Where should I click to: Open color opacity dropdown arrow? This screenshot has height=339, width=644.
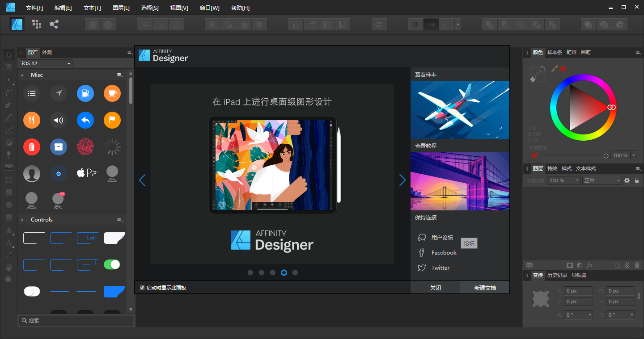pos(634,155)
